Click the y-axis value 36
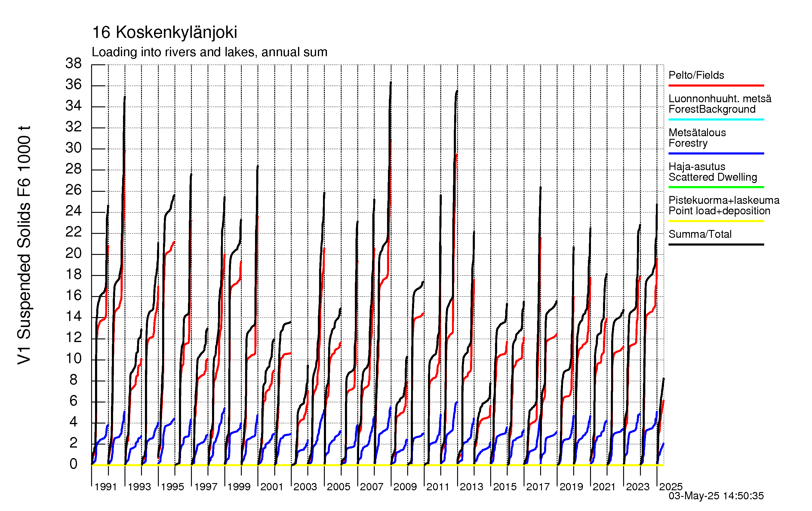812x511 pixels. (73, 84)
